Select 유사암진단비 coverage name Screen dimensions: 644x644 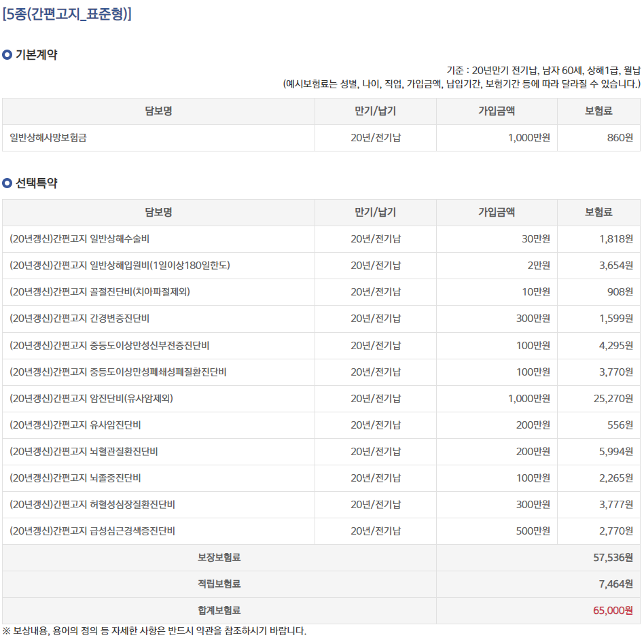point(75,425)
